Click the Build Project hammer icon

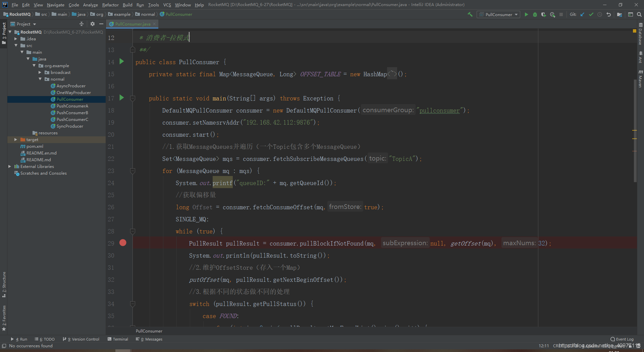pyautogui.click(x=470, y=14)
